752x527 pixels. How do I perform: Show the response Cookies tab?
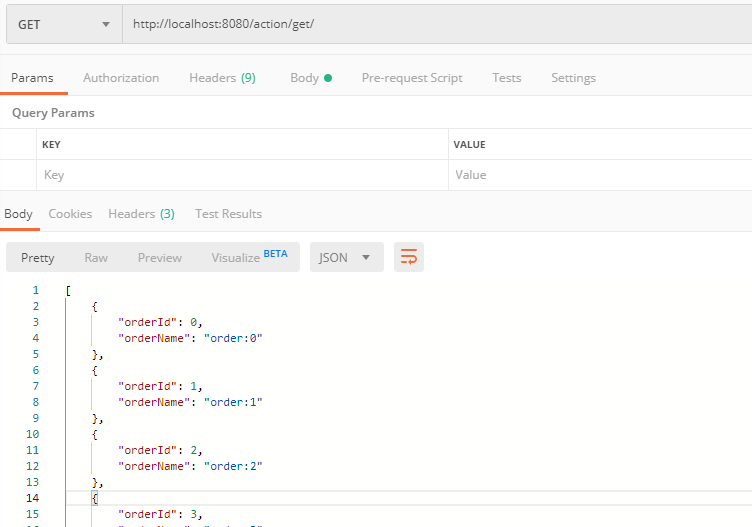70,214
